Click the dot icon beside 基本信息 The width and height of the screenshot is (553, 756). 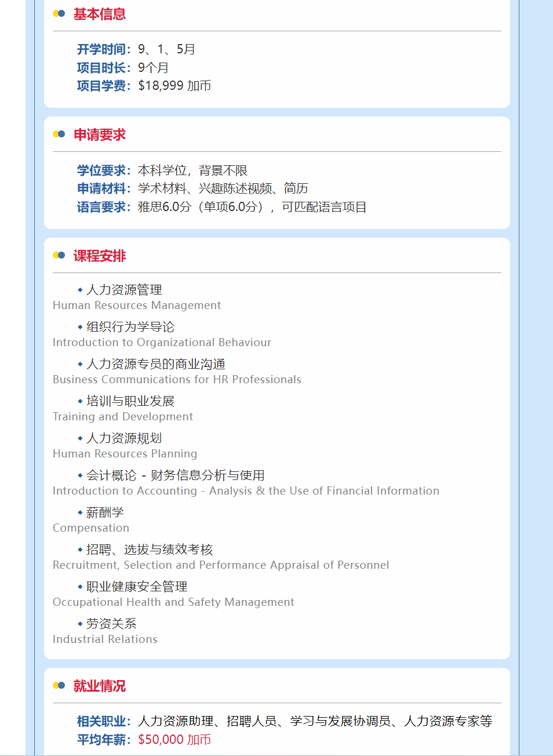59,14
